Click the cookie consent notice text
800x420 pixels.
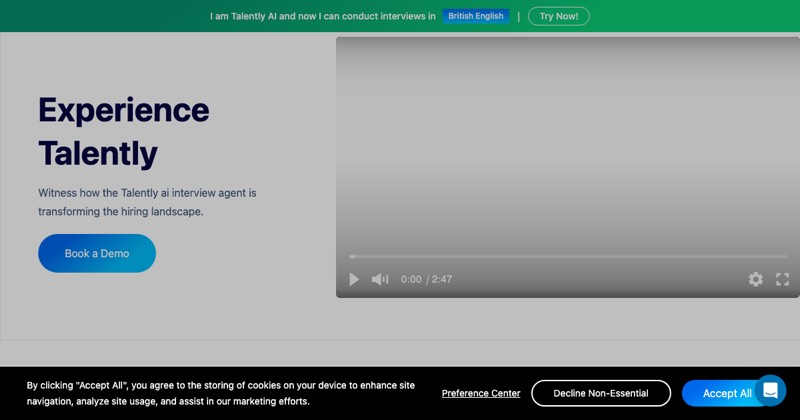[221, 393]
